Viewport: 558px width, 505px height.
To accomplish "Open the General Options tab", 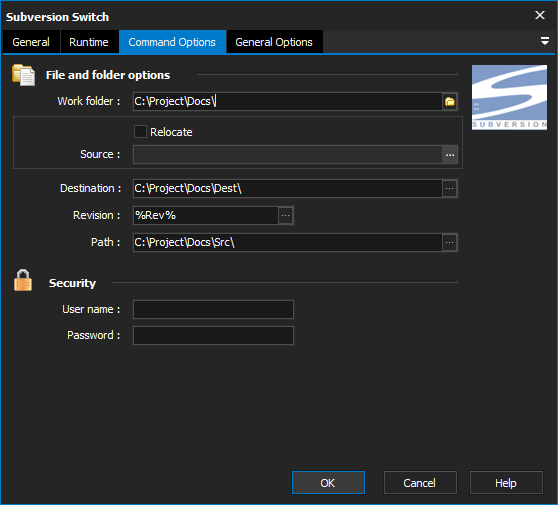I will coord(274,42).
